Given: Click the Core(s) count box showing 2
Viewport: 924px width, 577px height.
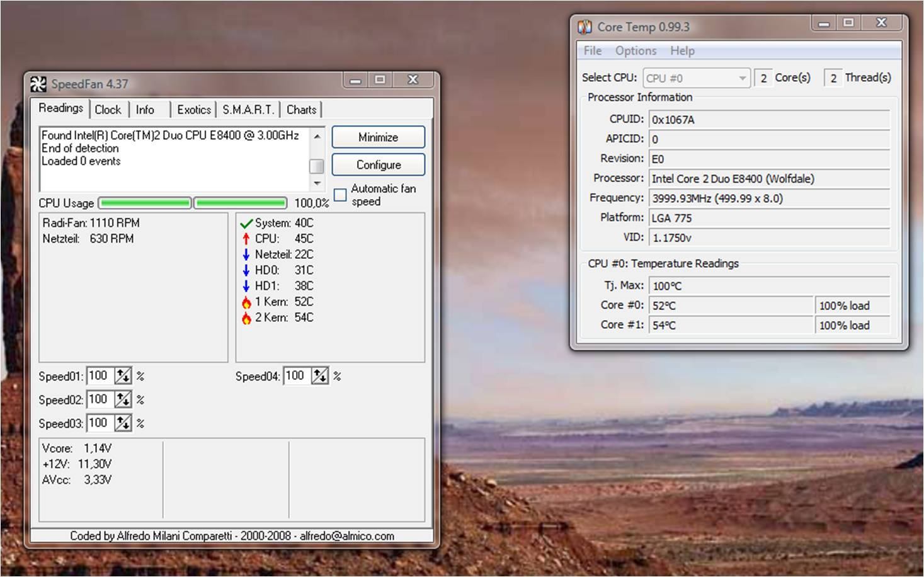Looking at the screenshot, I should [x=763, y=78].
